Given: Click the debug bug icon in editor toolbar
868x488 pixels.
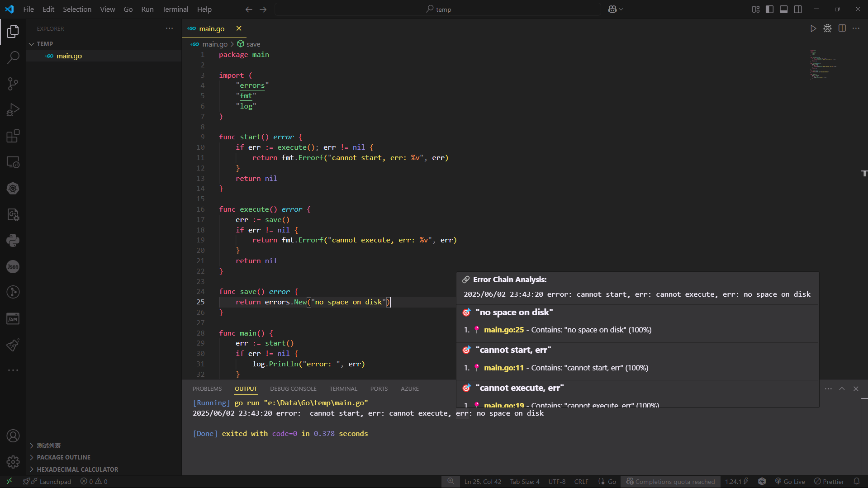Looking at the screenshot, I should pyautogui.click(x=827, y=28).
